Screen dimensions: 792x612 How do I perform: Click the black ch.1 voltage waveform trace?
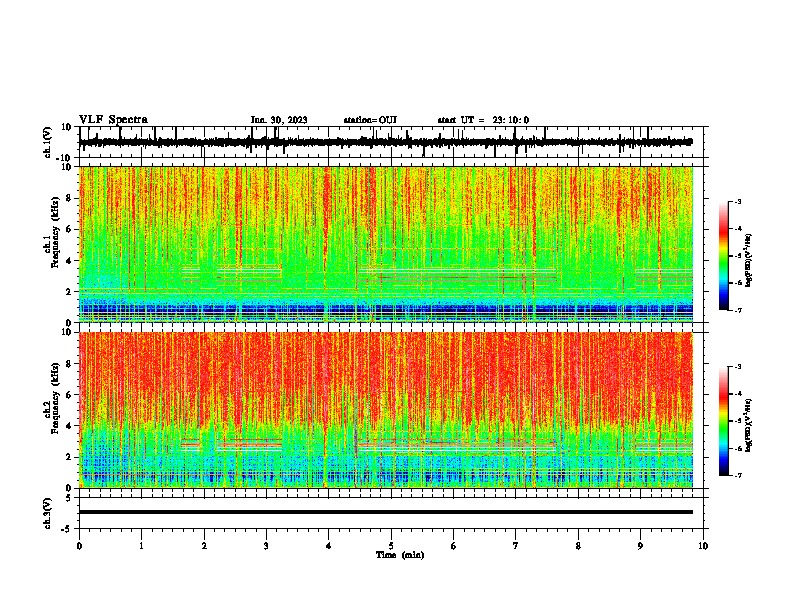385,142
